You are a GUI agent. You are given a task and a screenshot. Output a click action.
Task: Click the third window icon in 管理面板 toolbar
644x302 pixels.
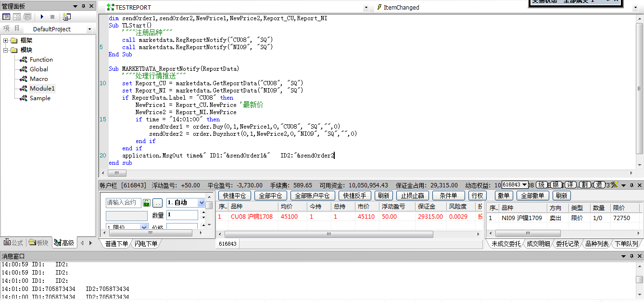(x=27, y=17)
